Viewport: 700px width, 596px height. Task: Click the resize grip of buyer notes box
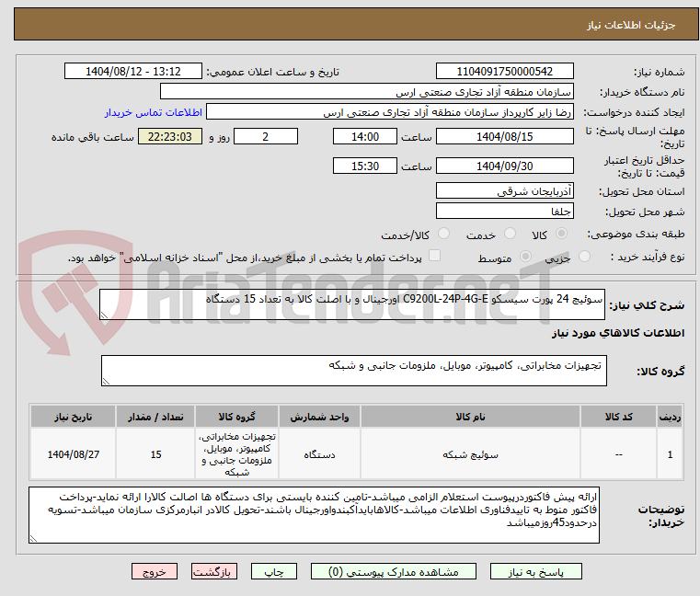[x=33, y=539]
